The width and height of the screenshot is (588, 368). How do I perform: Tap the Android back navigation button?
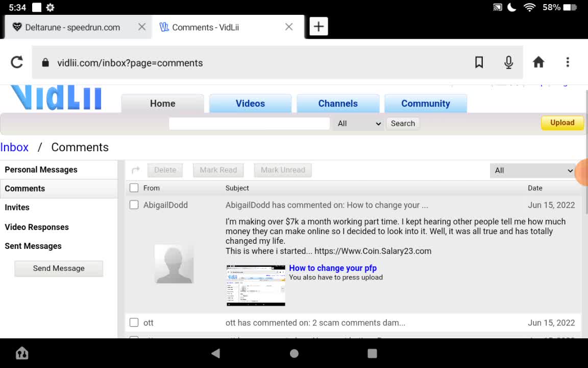(215, 353)
